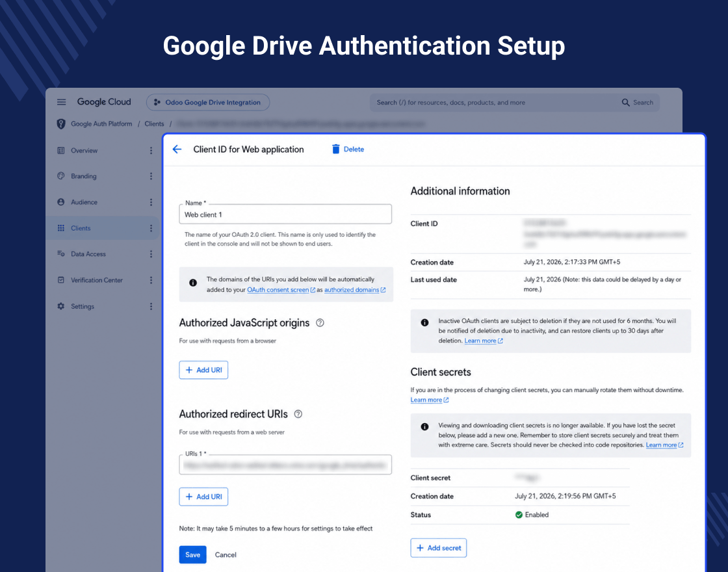Click the Clients grid icon

click(61, 228)
